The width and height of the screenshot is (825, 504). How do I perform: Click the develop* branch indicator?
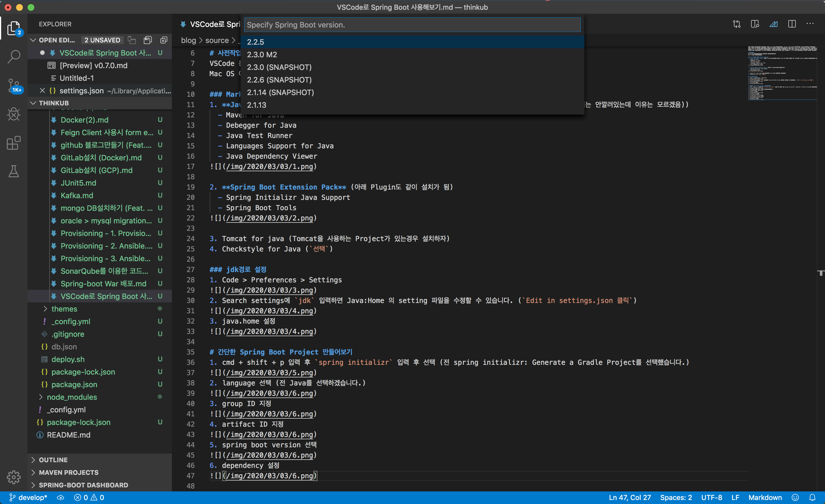[28, 498]
